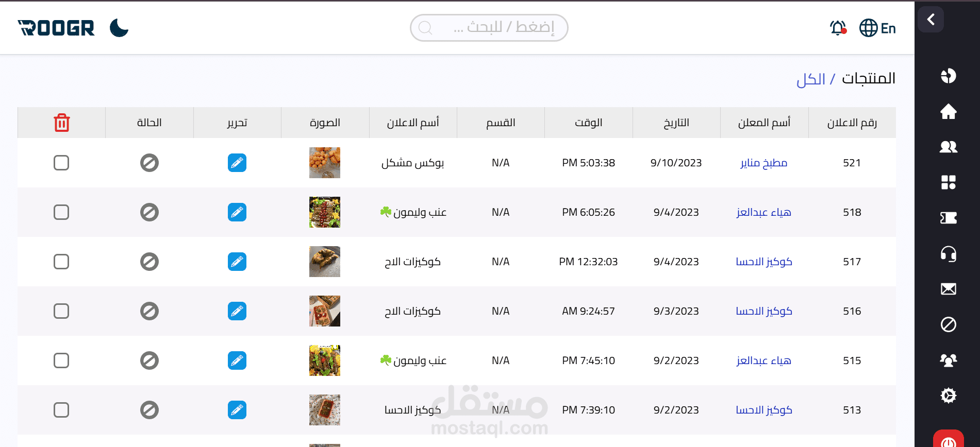The width and height of the screenshot is (980, 447).
Task: Select checkbox for ad number 521
Action: [x=61, y=163]
